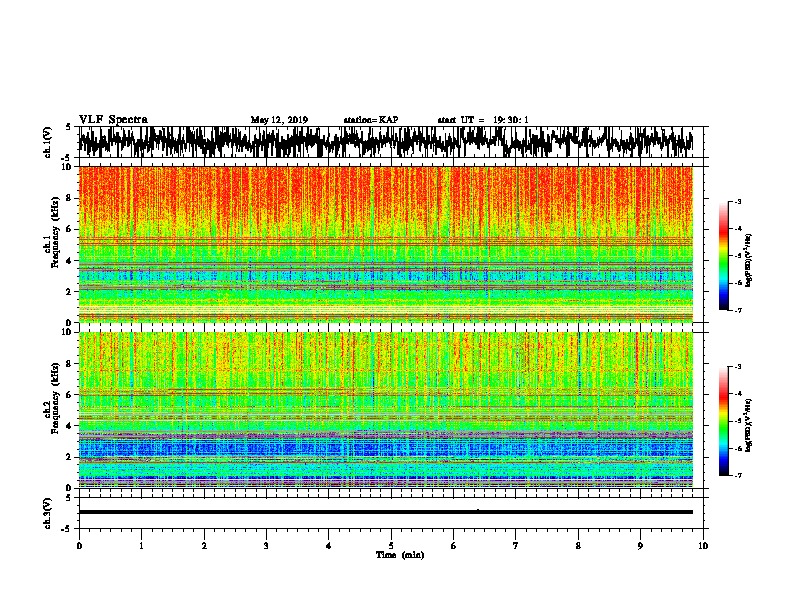Image resolution: width=792 pixels, height=612 pixels.
Task: Select the "start UT = 19:30: 1" text
Action: [x=483, y=120]
